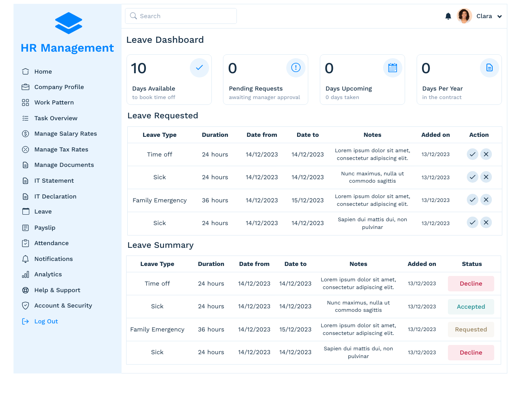Approve the Time off leave request
This screenshot has height=412, width=532.
click(x=473, y=154)
